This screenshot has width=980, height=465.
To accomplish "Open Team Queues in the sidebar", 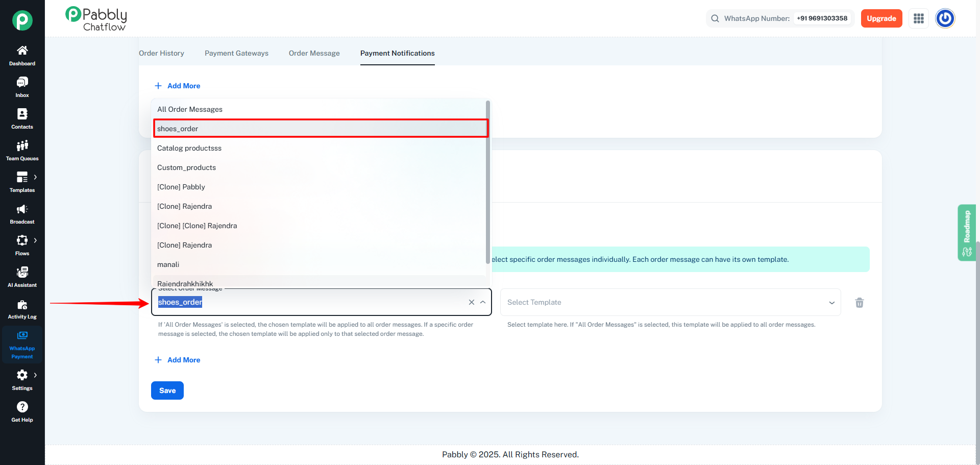I will tap(22, 151).
